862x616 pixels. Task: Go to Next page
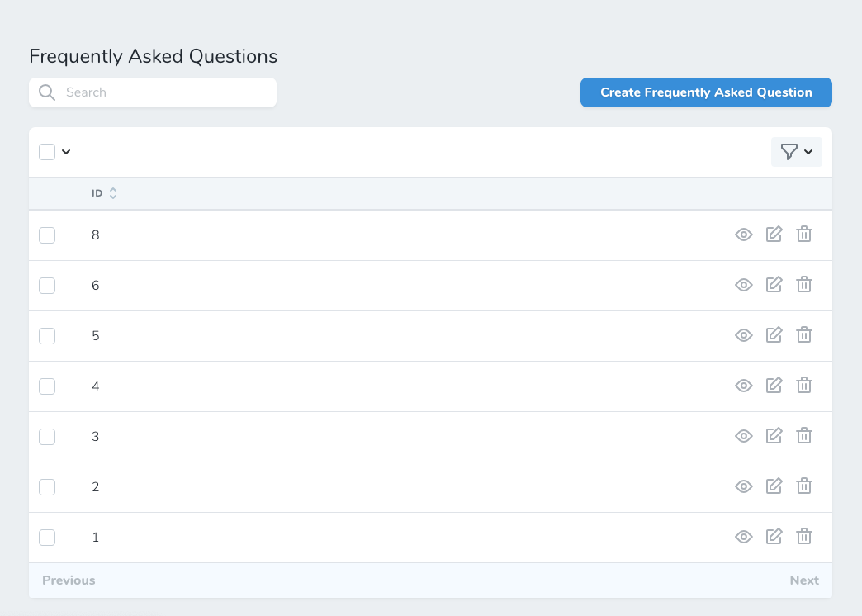[x=803, y=580]
